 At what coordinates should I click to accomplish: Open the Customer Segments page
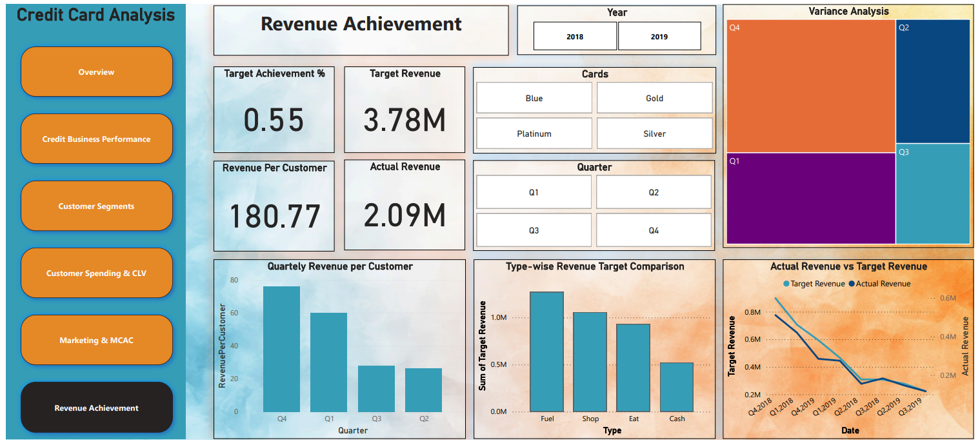pos(97,206)
